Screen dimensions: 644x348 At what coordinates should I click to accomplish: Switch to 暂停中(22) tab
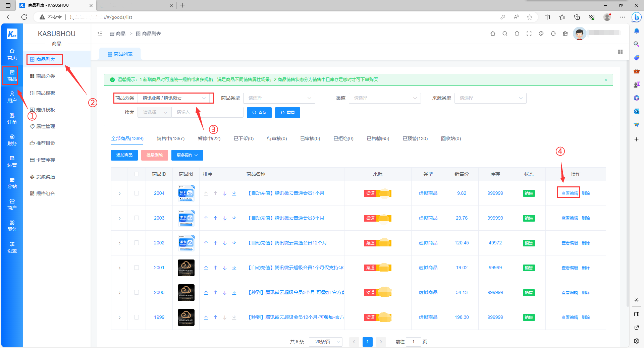pyautogui.click(x=209, y=138)
